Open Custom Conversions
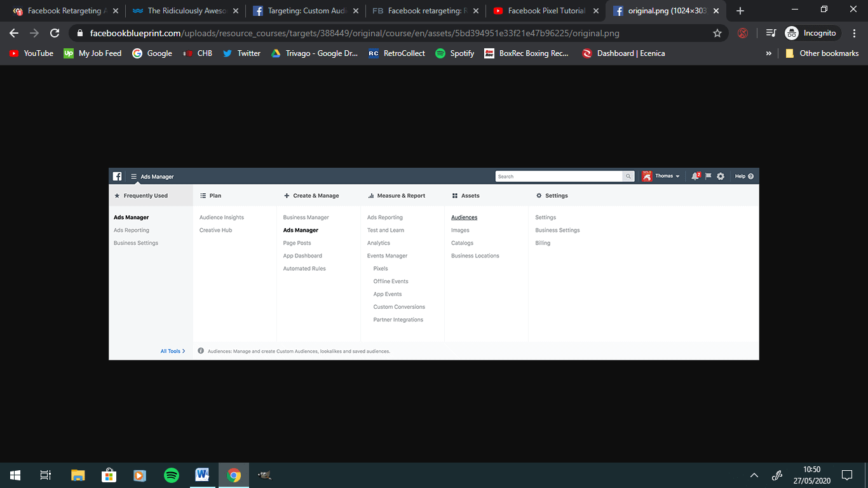 [x=399, y=306]
